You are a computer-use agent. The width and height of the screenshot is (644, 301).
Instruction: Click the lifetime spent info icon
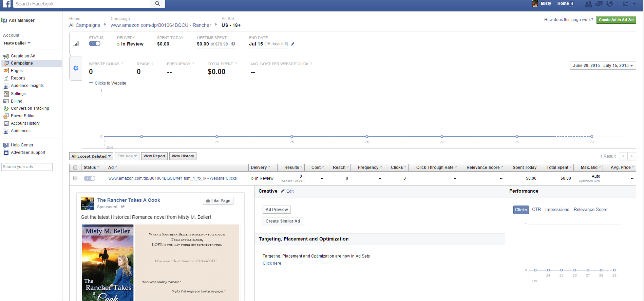coord(233,44)
